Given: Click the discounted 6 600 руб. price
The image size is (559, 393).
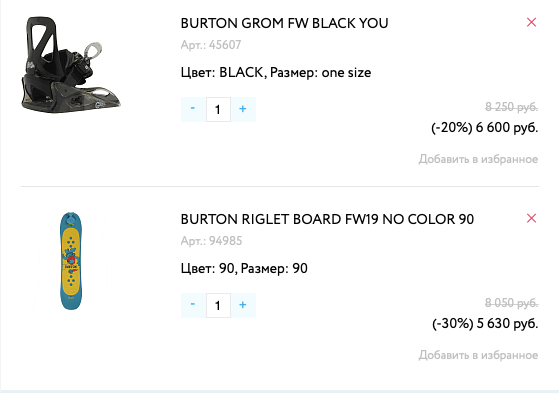Looking at the screenshot, I should point(507,127).
